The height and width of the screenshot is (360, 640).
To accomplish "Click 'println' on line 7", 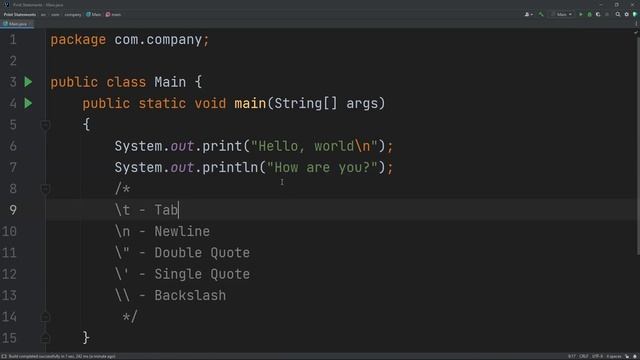I will point(230,167).
